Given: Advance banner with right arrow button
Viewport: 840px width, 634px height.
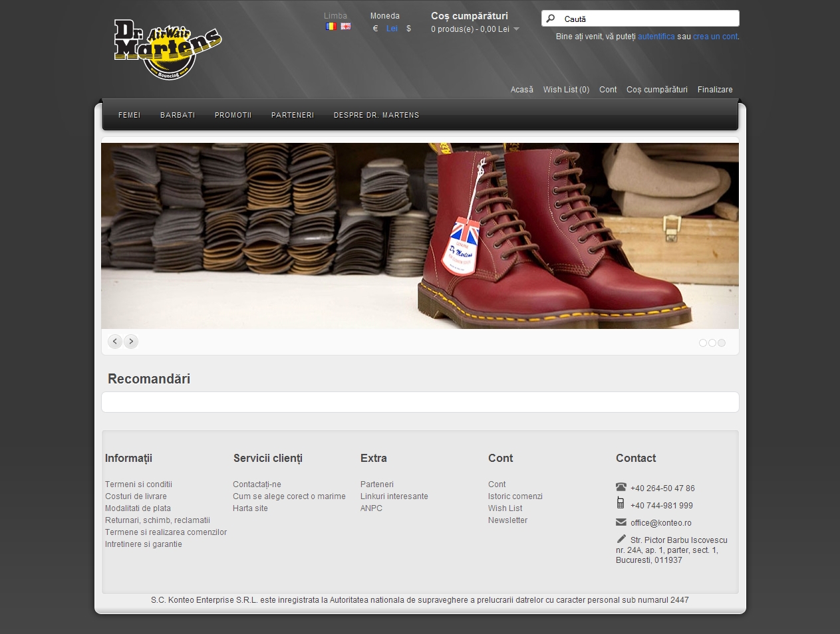Looking at the screenshot, I should (131, 342).
